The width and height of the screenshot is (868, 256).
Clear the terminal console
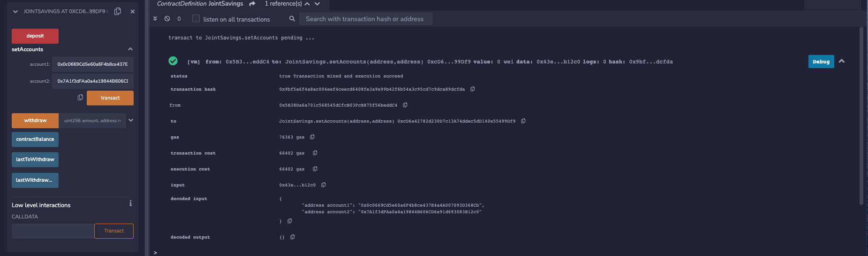pos(167,19)
